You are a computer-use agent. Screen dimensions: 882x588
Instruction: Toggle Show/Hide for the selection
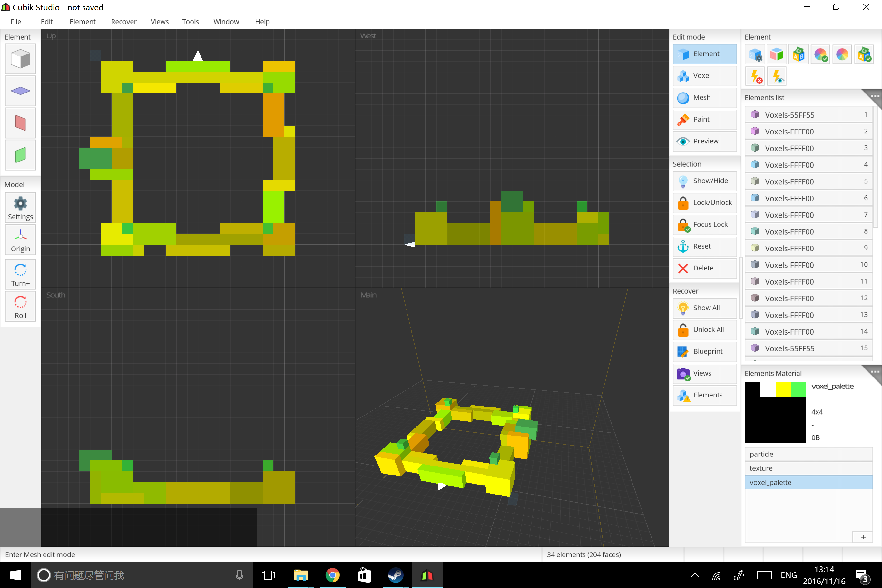[704, 181]
